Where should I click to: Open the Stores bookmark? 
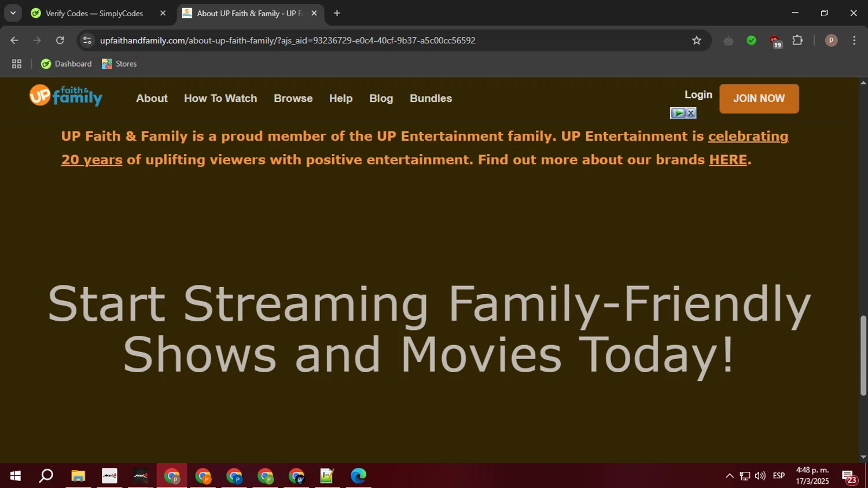(x=119, y=64)
